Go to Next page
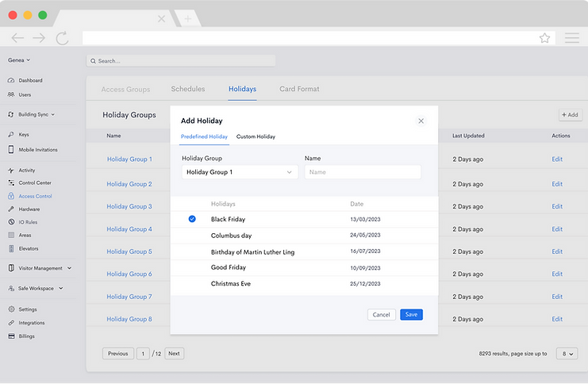 [174, 354]
